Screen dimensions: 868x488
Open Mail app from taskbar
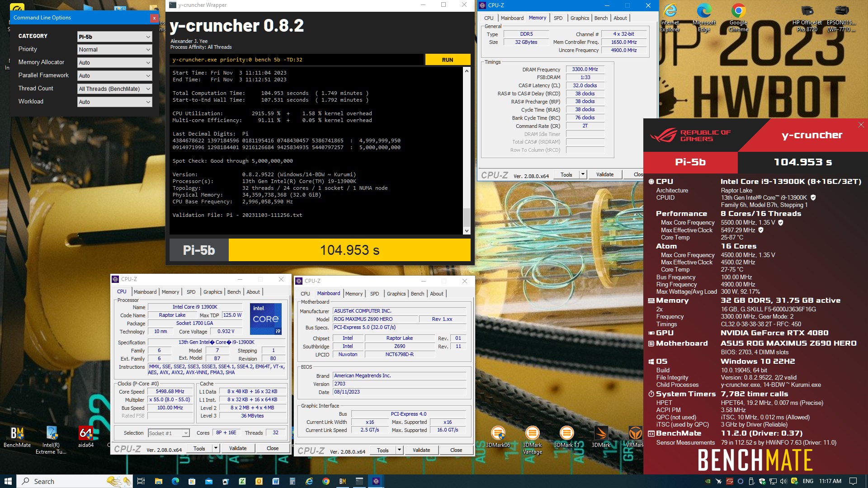pyautogui.click(x=208, y=481)
